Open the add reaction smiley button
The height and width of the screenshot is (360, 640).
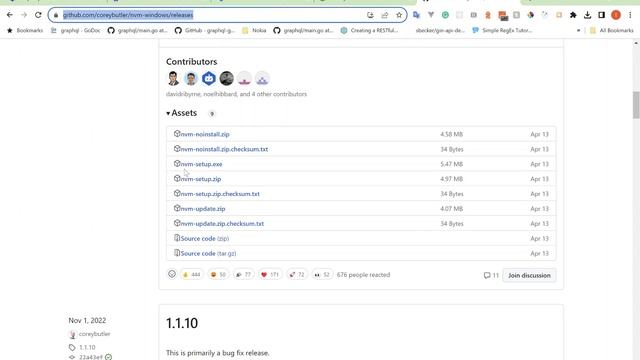pyautogui.click(x=172, y=274)
